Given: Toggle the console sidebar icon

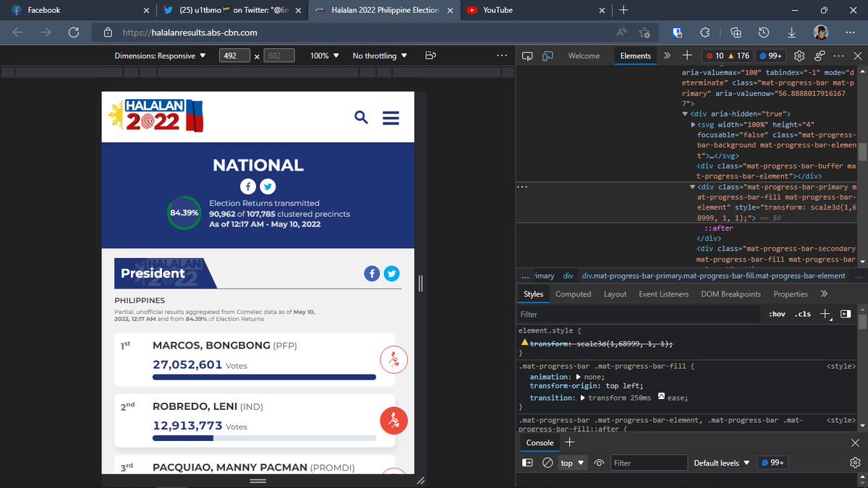Looking at the screenshot, I should click(x=528, y=463).
